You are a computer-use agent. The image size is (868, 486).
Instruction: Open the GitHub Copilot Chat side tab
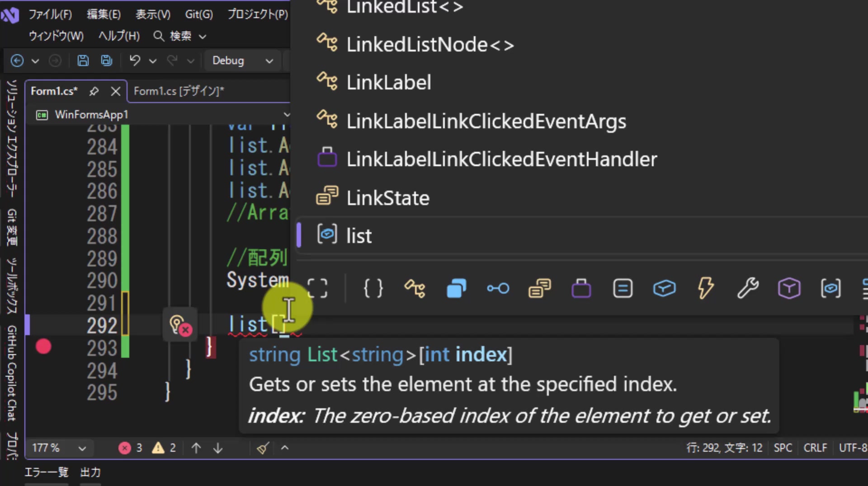[x=12, y=373]
